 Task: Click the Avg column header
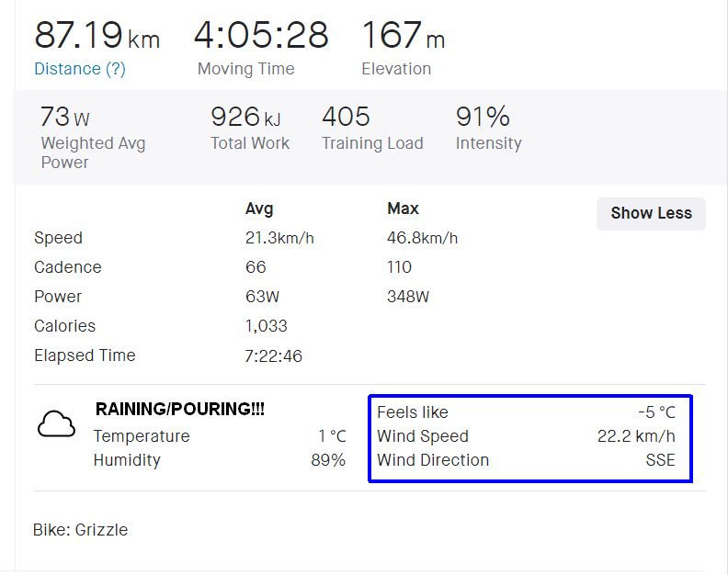pyautogui.click(x=259, y=209)
